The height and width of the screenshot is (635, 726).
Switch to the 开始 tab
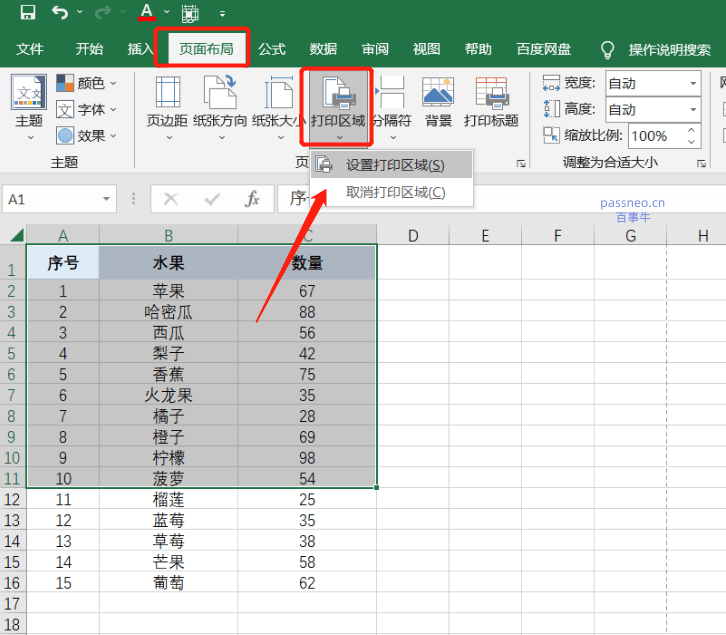[x=89, y=49]
